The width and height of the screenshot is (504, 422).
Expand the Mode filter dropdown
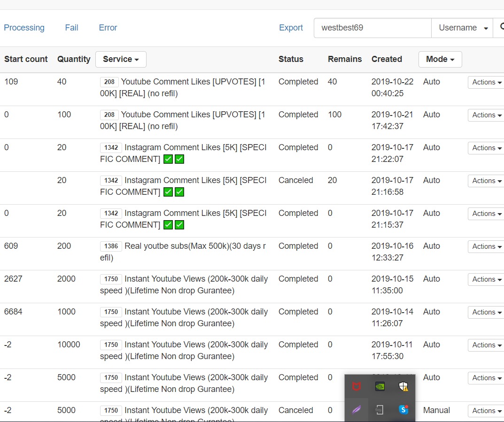pos(440,59)
